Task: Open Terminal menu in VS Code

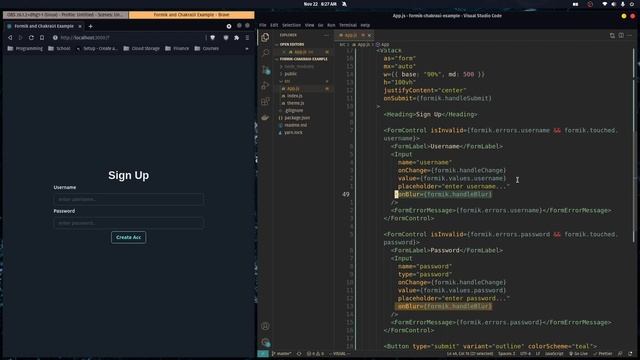Action: tap(348, 25)
